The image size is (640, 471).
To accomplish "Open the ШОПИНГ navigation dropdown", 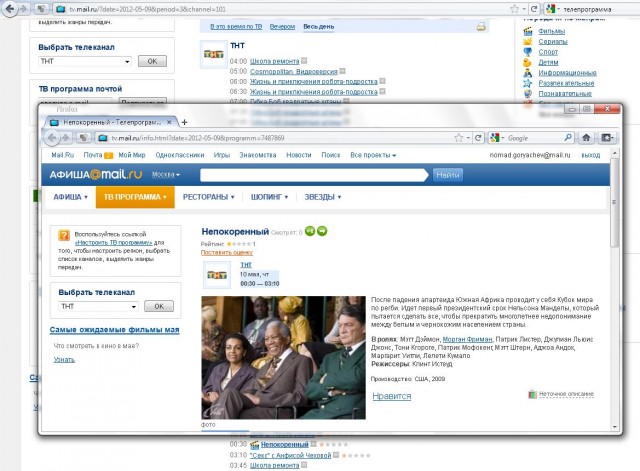I will (269, 197).
